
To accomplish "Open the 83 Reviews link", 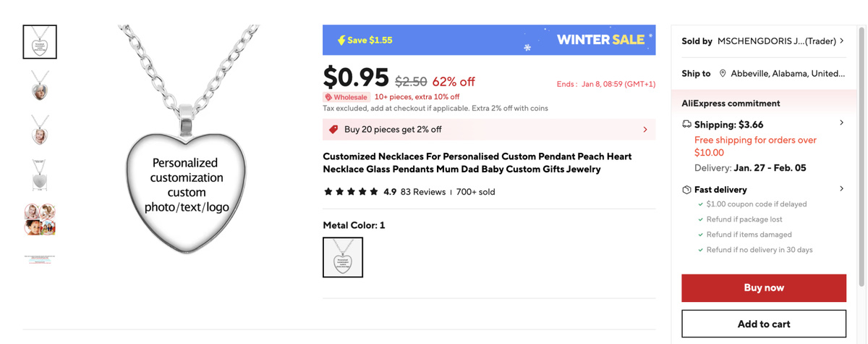I will tap(422, 192).
